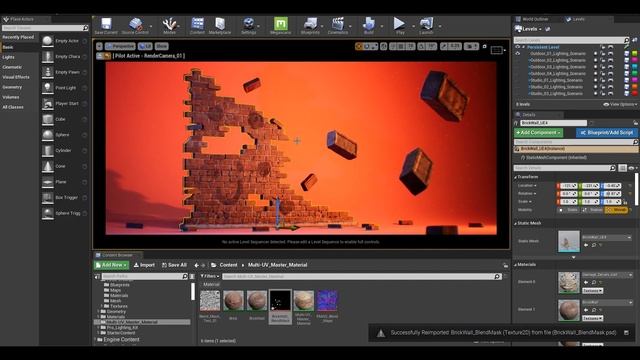
Task: Select the Cube placement icon
Action: 48,119
